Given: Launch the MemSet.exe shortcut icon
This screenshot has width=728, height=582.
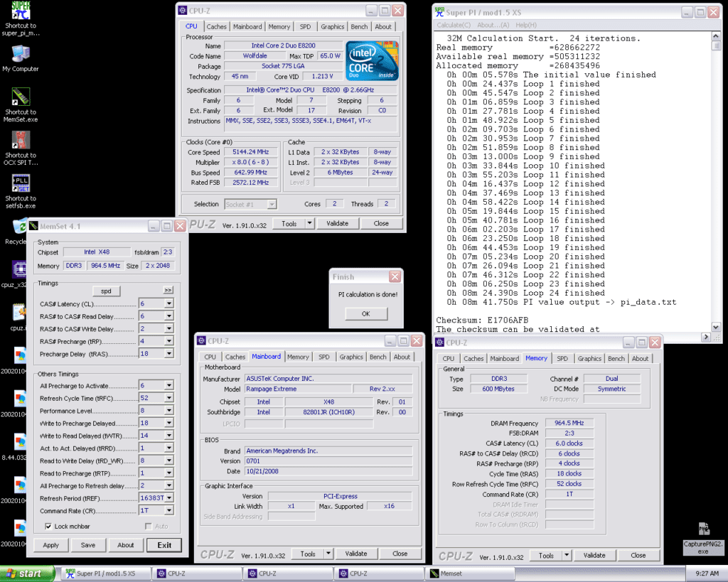Looking at the screenshot, I should click(21, 97).
